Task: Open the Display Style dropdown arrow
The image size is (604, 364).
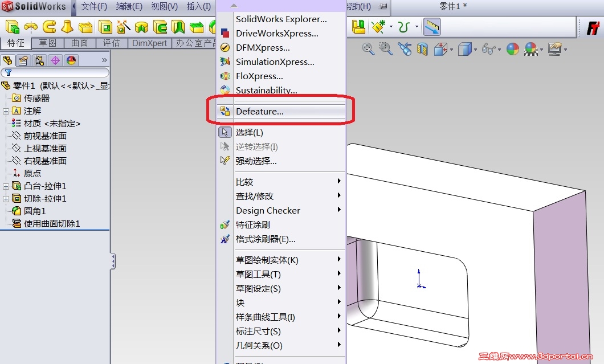Action: [x=476, y=50]
